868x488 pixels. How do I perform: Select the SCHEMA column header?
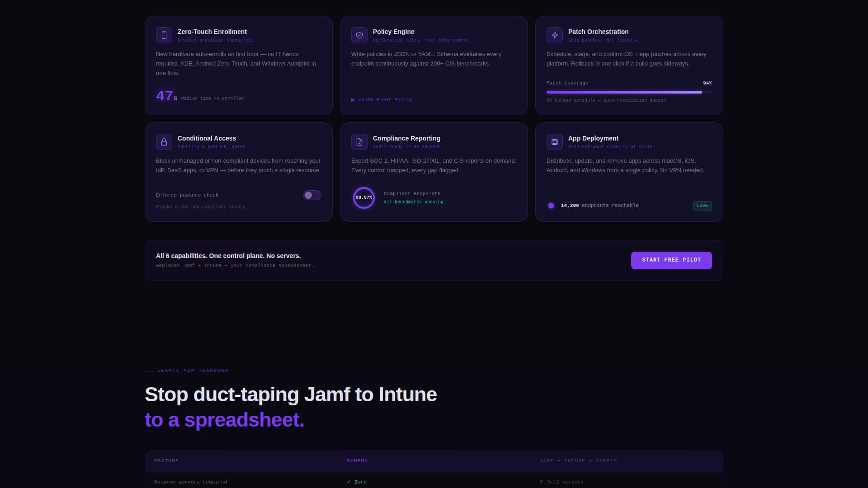[357, 461]
